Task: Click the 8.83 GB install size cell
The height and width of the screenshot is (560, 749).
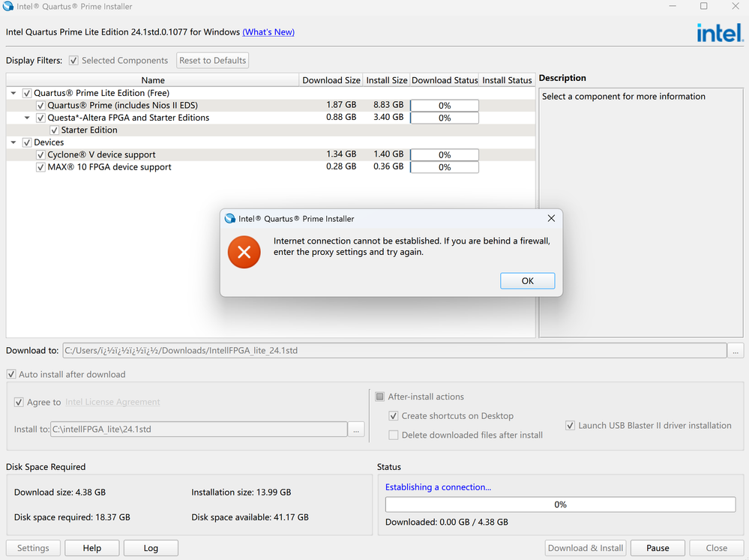Action: pyautogui.click(x=388, y=105)
